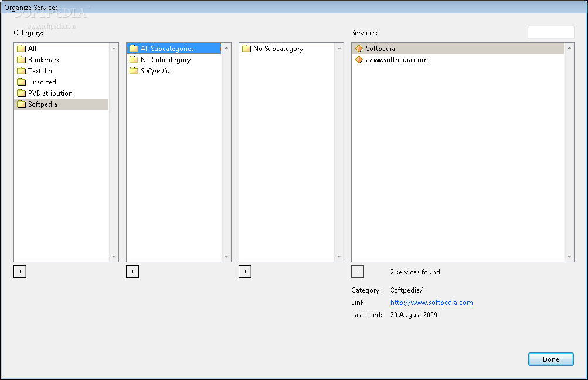Click the Last Used date 20 August 2009

coord(414,315)
